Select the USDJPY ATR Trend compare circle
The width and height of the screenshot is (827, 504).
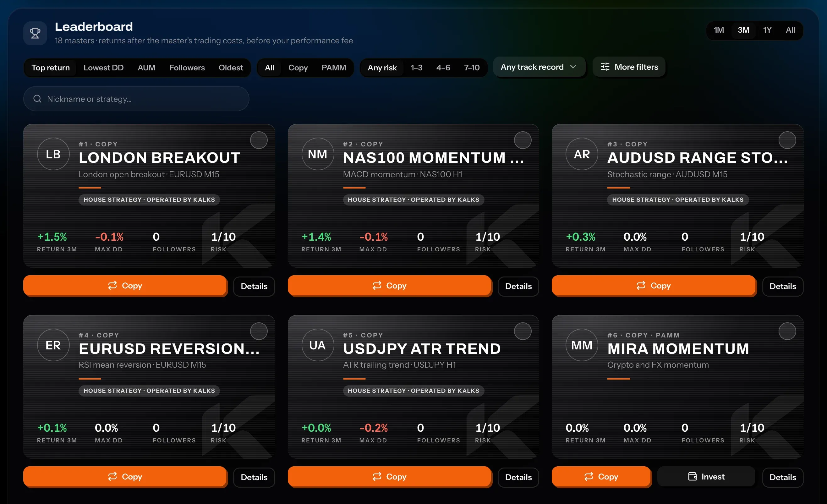[523, 331]
